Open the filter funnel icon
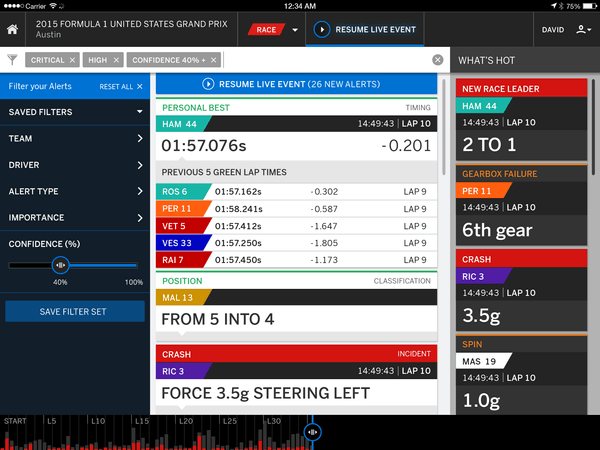The height and width of the screenshot is (450, 600). point(12,60)
